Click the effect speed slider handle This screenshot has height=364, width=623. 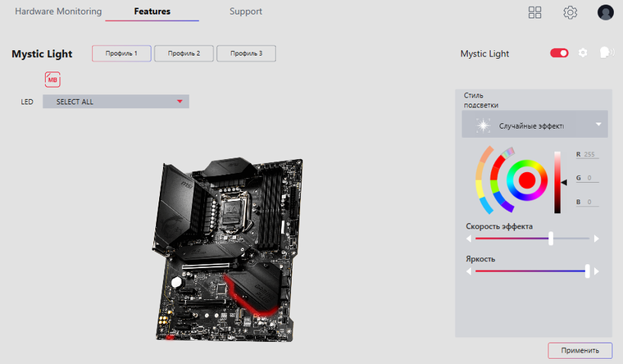point(551,239)
